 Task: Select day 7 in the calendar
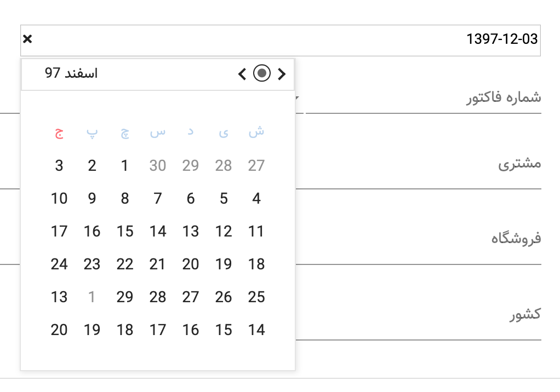[x=157, y=199]
